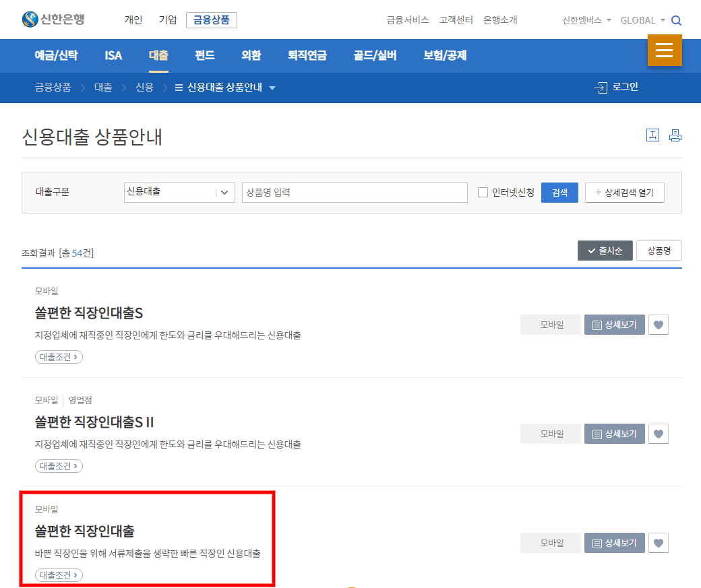Favorite 쏠편한 직장인대출S II with heart icon
This screenshot has height=588, width=701.
pyautogui.click(x=658, y=434)
